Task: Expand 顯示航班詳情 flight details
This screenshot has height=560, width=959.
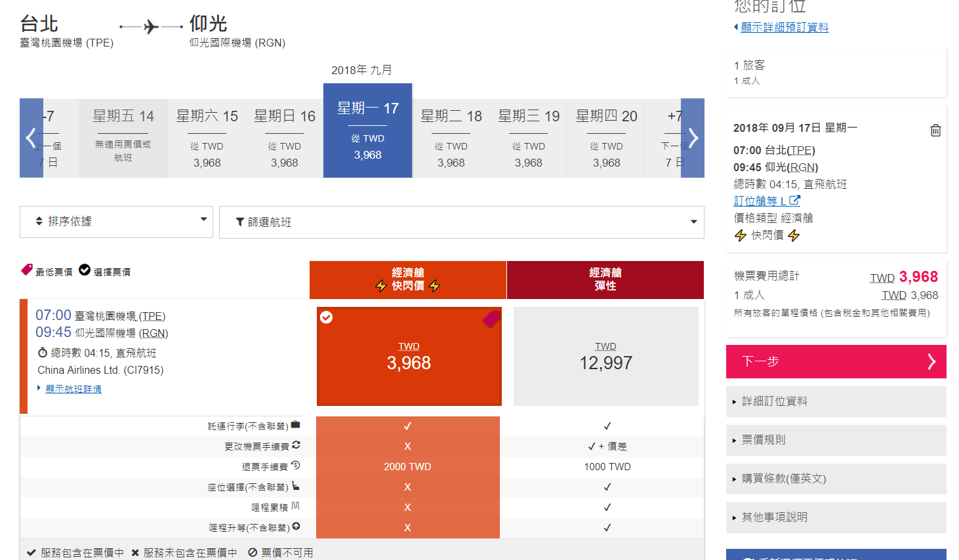Action: click(73, 389)
